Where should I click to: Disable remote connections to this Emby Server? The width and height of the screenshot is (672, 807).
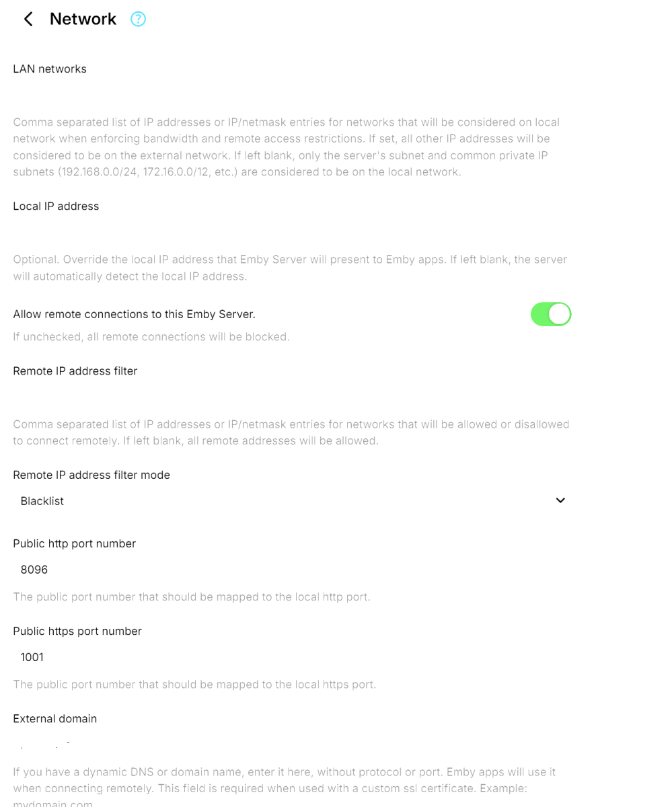point(551,314)
